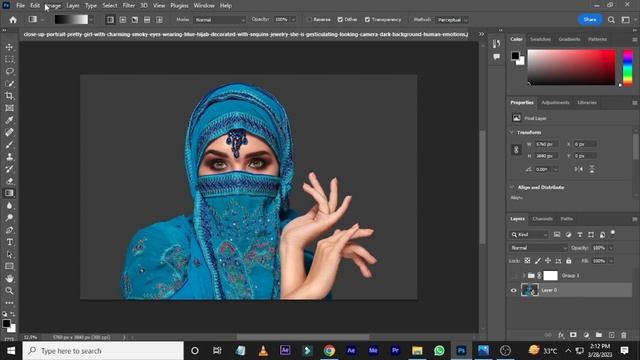
Task: Select the Crop tool
Action: pos(9,96)
